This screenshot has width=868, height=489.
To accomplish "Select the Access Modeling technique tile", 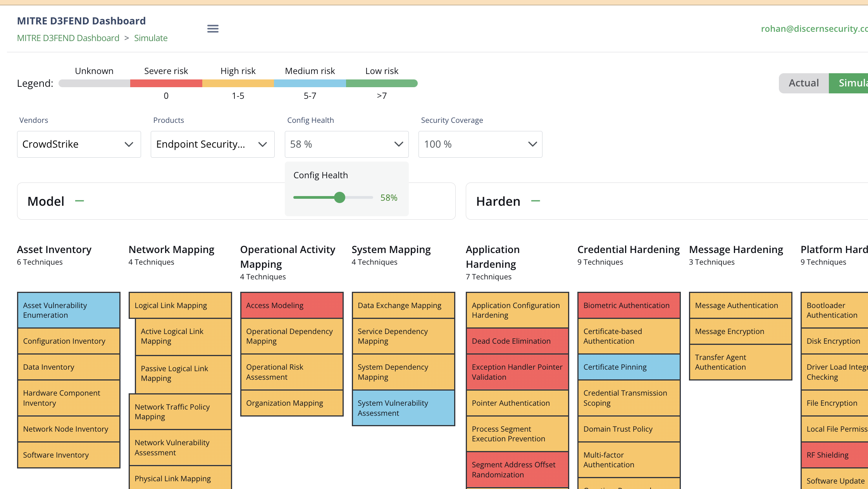I will click(x=292, y=305).
